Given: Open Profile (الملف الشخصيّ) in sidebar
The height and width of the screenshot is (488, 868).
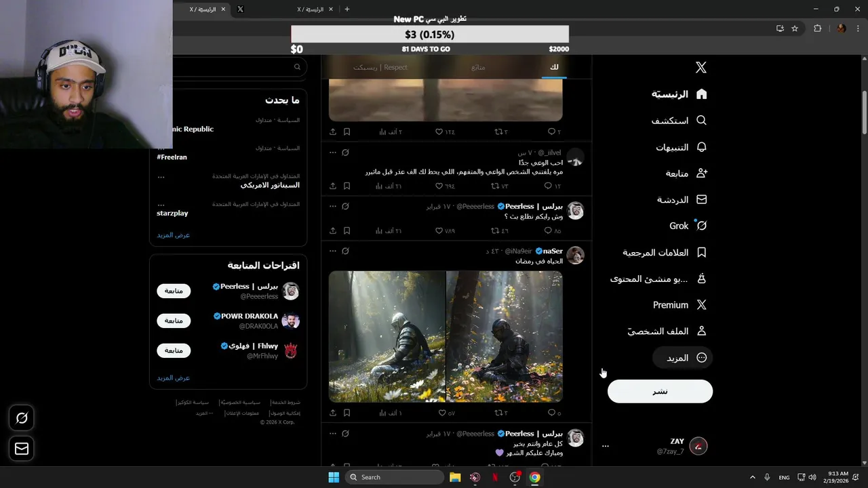Looking at the screenshot, I should tap(667, 331).
